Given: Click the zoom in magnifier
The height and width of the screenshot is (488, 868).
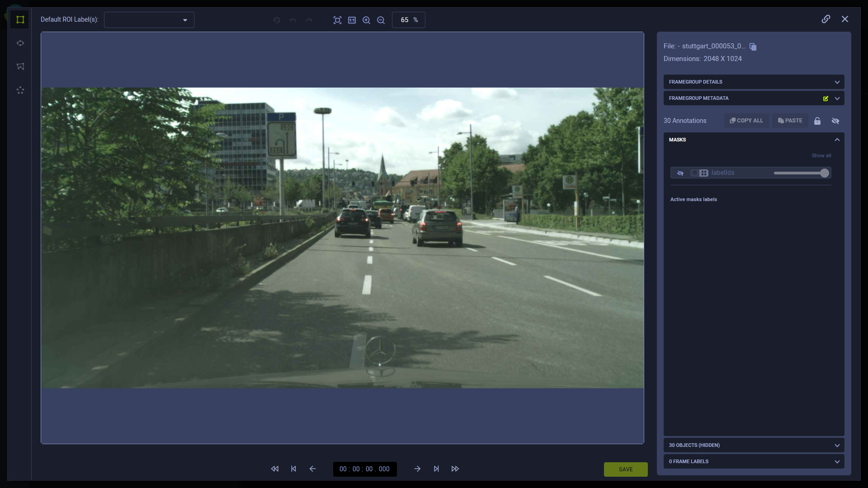Looking at the screenshot, I should click(366, 20).
